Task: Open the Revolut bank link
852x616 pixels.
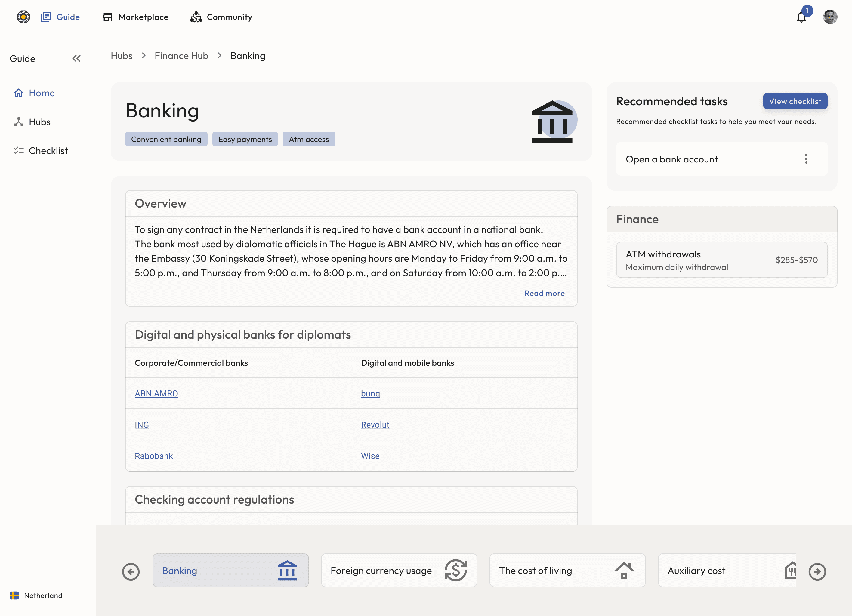Action: (x=375, y=425)
